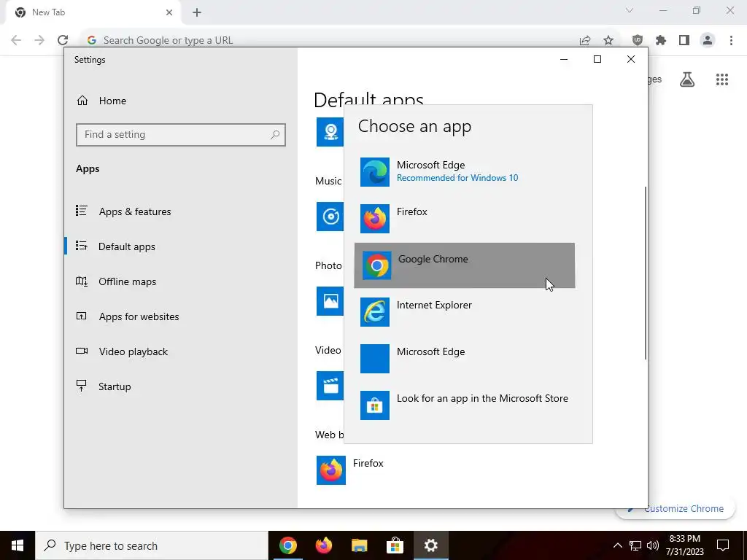The height and width of the screenshot is (560, 747).
Task: Share this page in Chrome
Action: click(x=585, y=41)
